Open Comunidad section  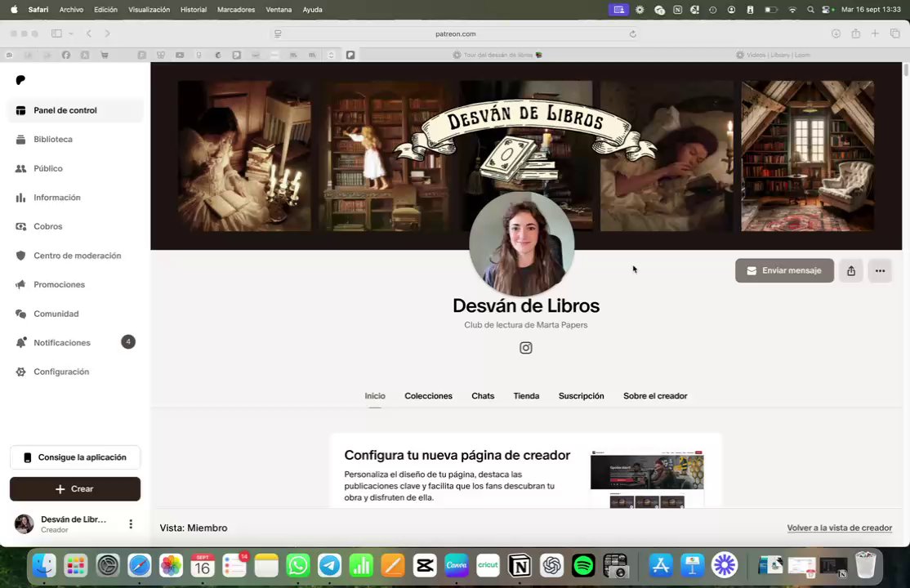(75, 314)
